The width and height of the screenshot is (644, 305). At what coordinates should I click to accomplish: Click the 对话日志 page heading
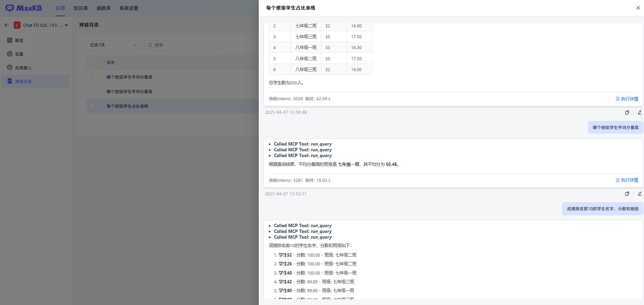pyautogui.click(x=89, y=25)
